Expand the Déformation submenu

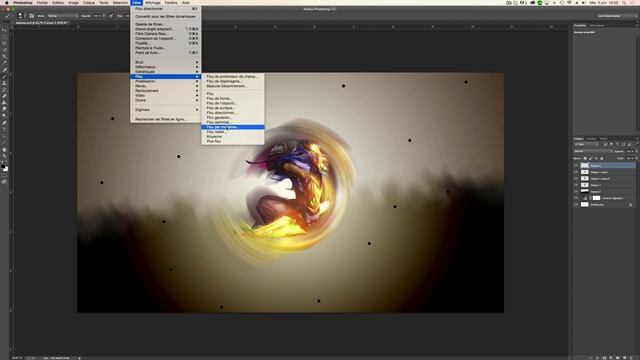pos(166,67)
